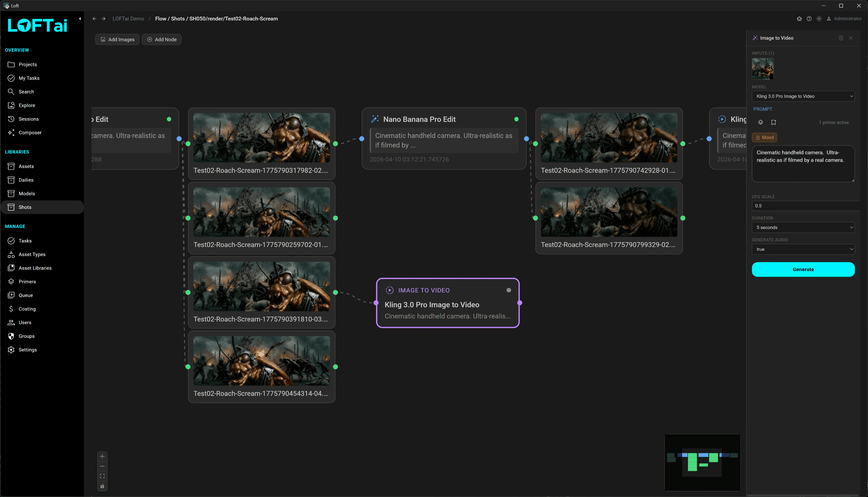868x497 pixels.
Task: Open the Generate Audio dropdown
Action: click(803, 249)
